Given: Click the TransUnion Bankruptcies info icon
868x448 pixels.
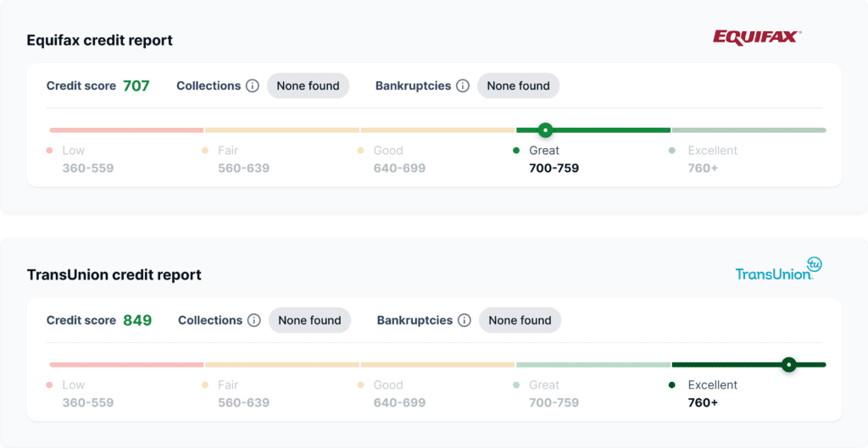Looking at the screenshot, I should click(464, 320).
